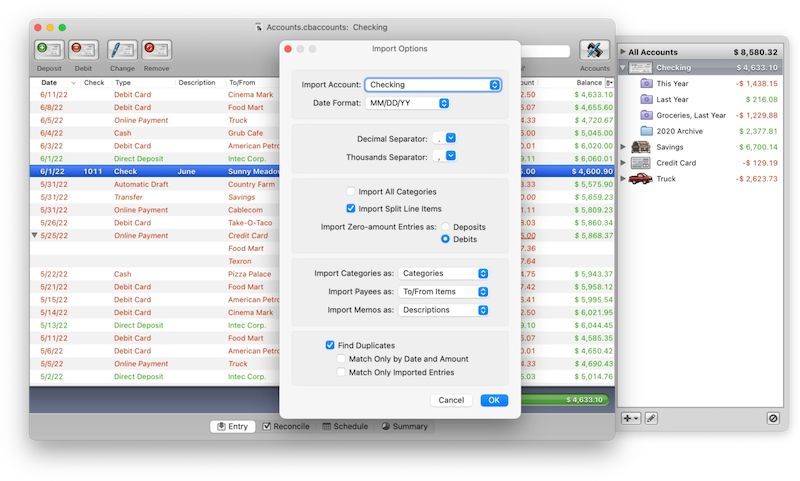This screenshot has height=481, width=800.
Task: Select the This Year folder icon
Action: (646, 83)
